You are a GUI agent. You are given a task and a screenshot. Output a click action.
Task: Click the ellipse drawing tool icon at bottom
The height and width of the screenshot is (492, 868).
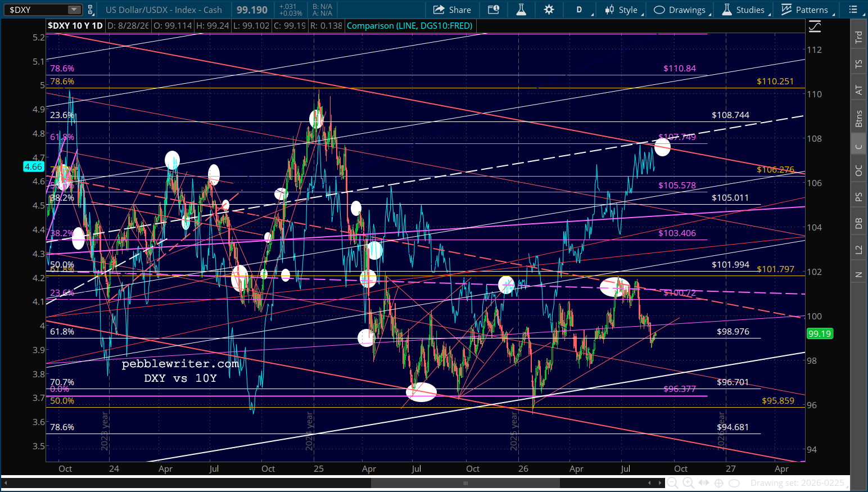734,483
